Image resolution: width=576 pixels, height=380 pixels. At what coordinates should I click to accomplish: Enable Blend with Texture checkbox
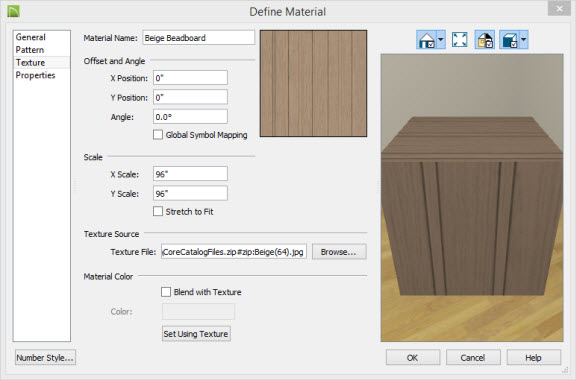point(166,292)
